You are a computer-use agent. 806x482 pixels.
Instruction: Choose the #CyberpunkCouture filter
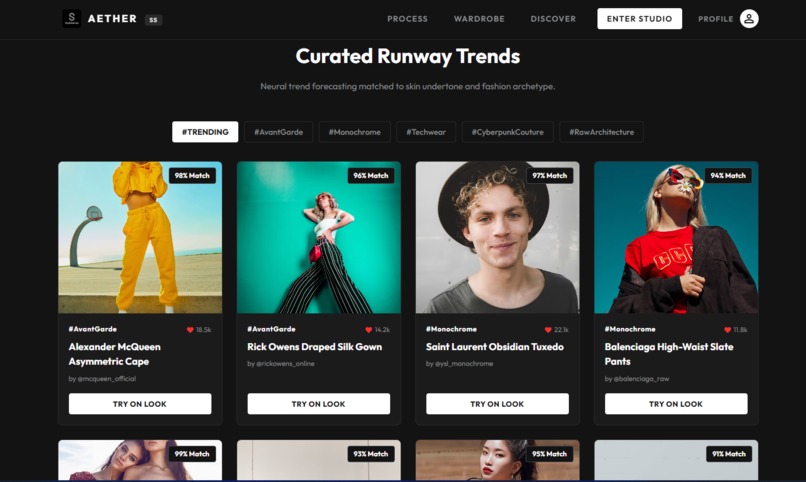click(x=508, y=132)
